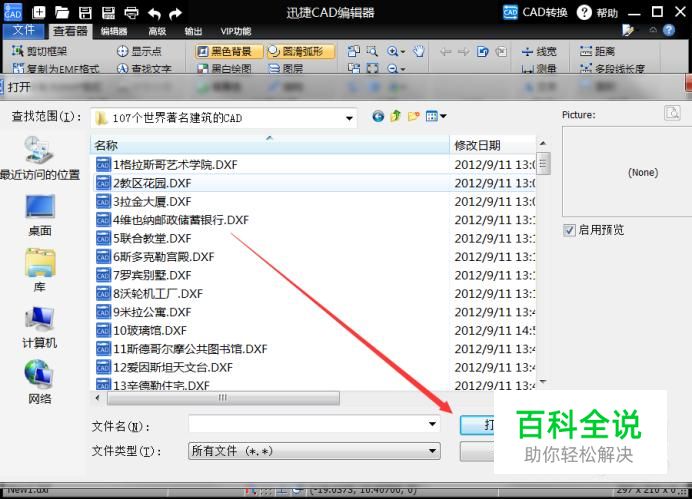Viewport: 692px width, 499px height.
Task: Click the redo arrow in title bar
Action: (176, 14)
